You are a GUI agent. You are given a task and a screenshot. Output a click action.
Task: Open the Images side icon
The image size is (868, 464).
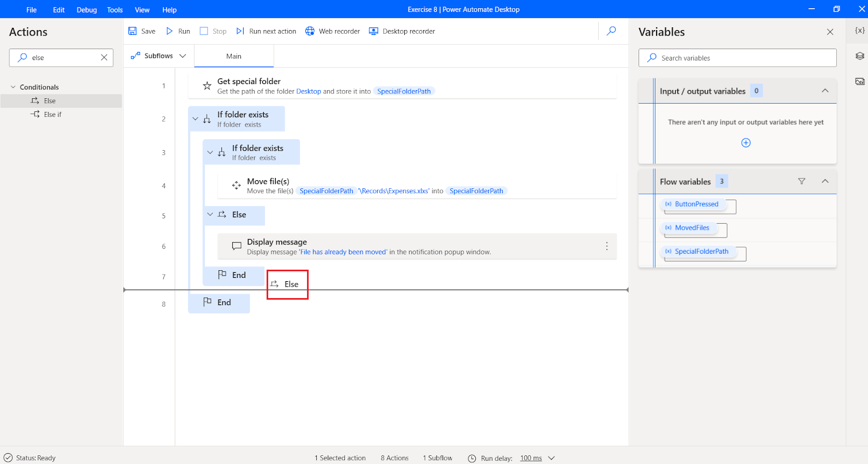[860, 81]
